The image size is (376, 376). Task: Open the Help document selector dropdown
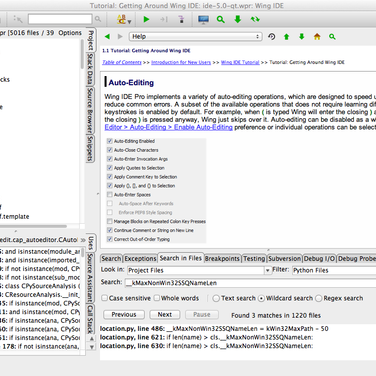(196, 36)
